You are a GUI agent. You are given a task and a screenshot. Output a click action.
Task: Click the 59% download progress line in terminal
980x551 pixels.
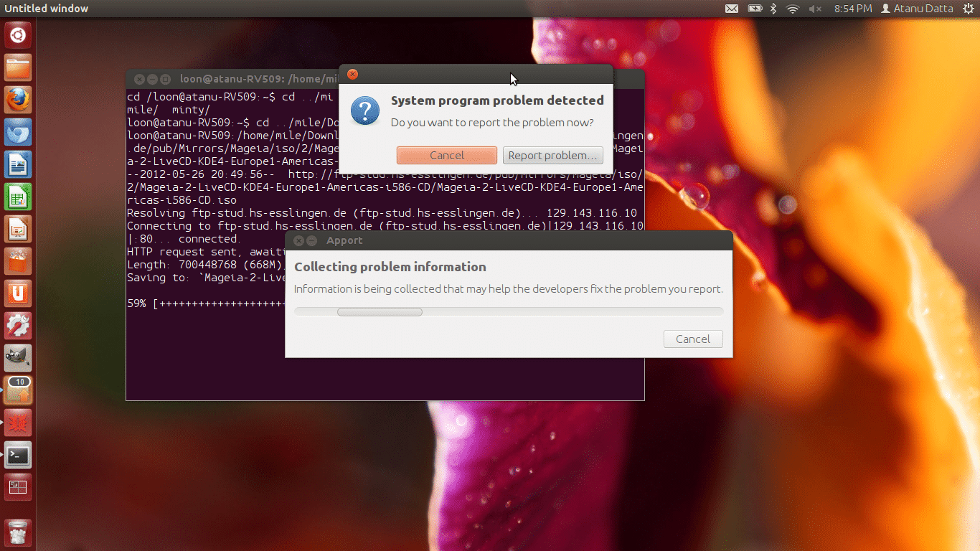point(207,303)
